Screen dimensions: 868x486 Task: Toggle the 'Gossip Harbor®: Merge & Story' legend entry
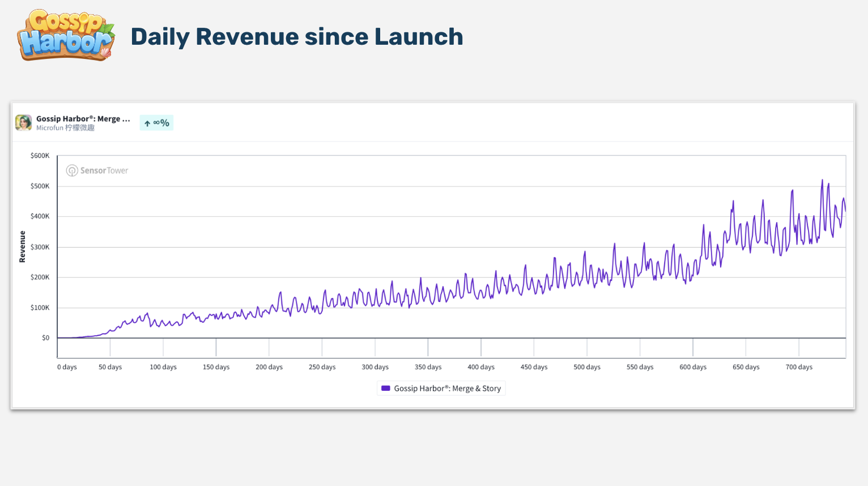coord(441,389)
